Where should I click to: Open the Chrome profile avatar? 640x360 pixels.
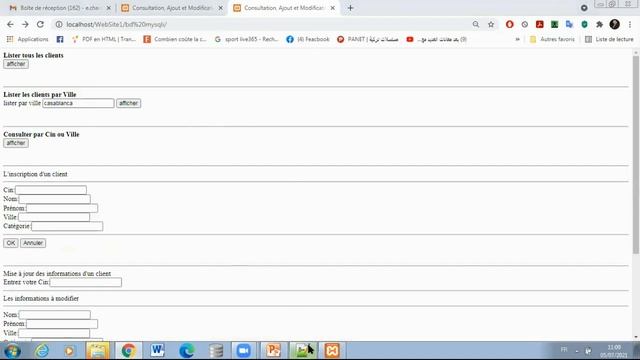[x=614, y=24]
